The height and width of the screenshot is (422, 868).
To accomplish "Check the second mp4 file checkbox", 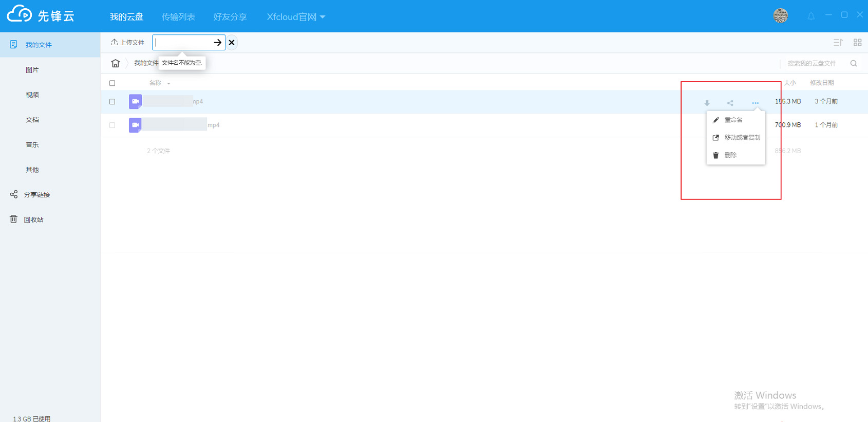I will pos(112,125).
